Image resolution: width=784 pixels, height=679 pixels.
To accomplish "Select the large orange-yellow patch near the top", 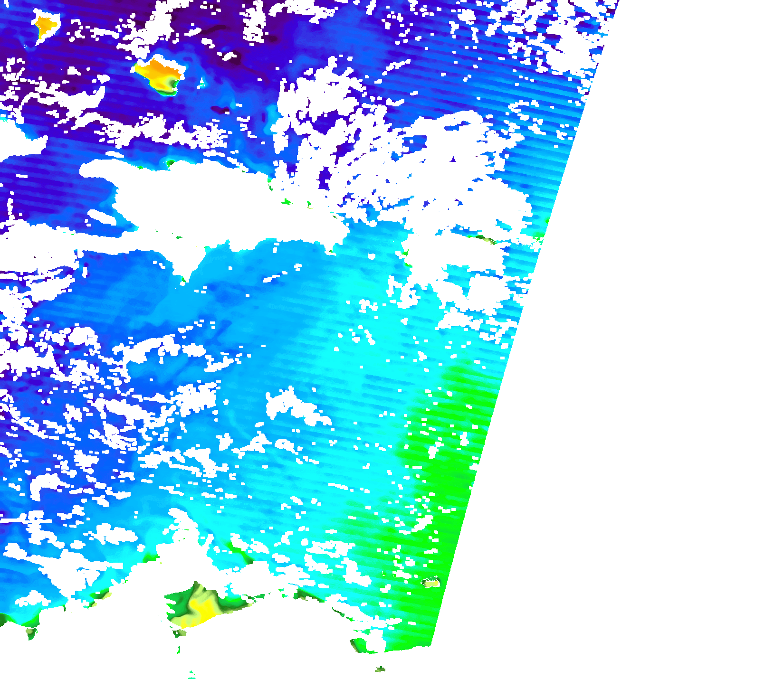I will 159,71.
